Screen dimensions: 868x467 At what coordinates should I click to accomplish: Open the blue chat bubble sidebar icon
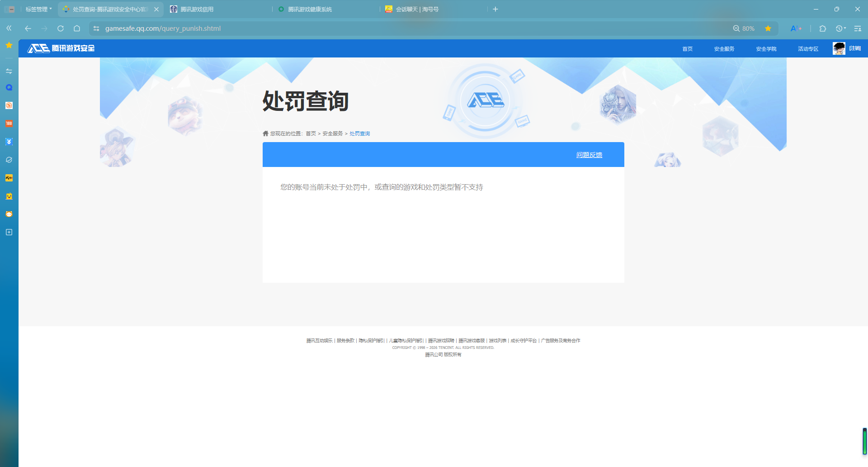coord(9,87)
